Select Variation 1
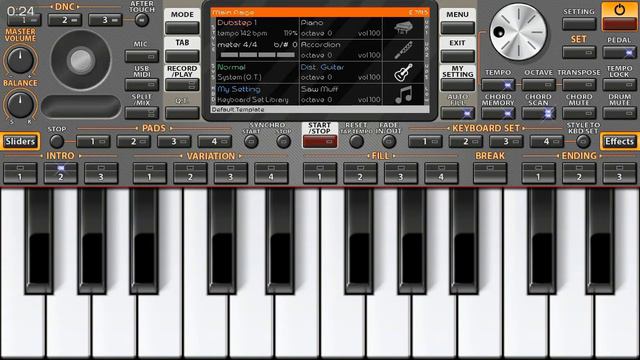This screenshot has height=360, width=640. (x=150, y=173)
